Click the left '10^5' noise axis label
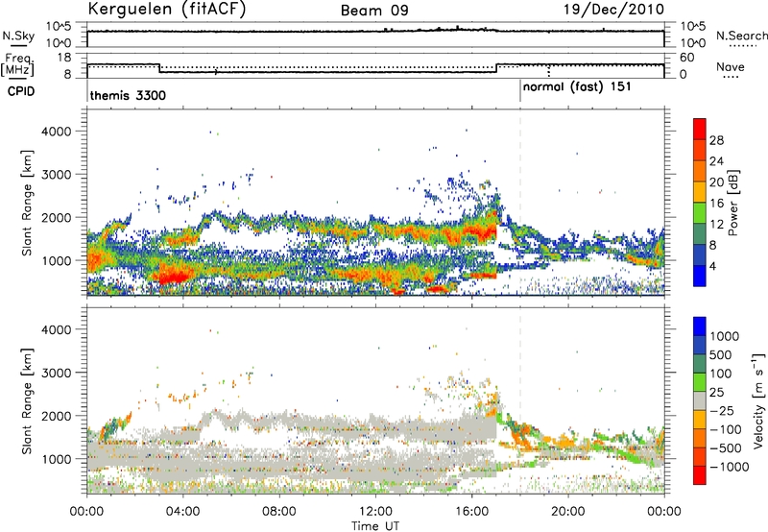The image size is (768, 532). click(59, 26)
